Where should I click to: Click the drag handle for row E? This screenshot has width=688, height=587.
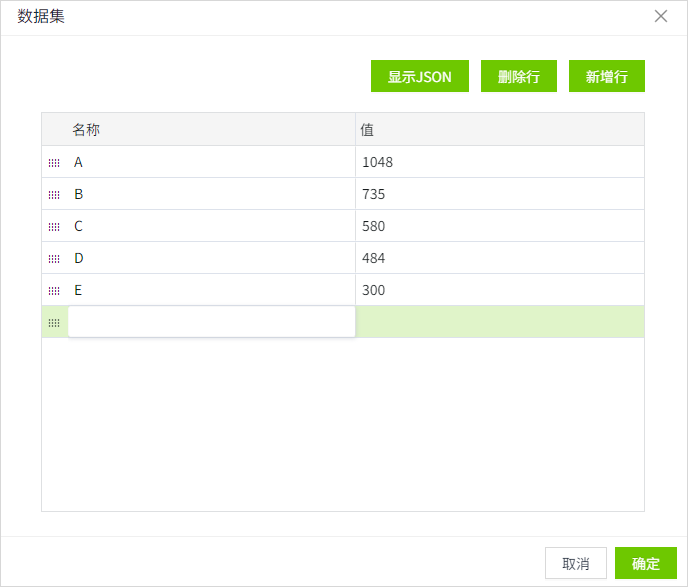[x=54, y=291]
